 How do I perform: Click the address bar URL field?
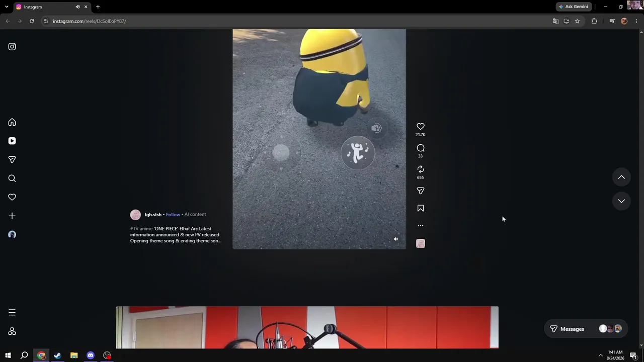(x=297, y=21)
